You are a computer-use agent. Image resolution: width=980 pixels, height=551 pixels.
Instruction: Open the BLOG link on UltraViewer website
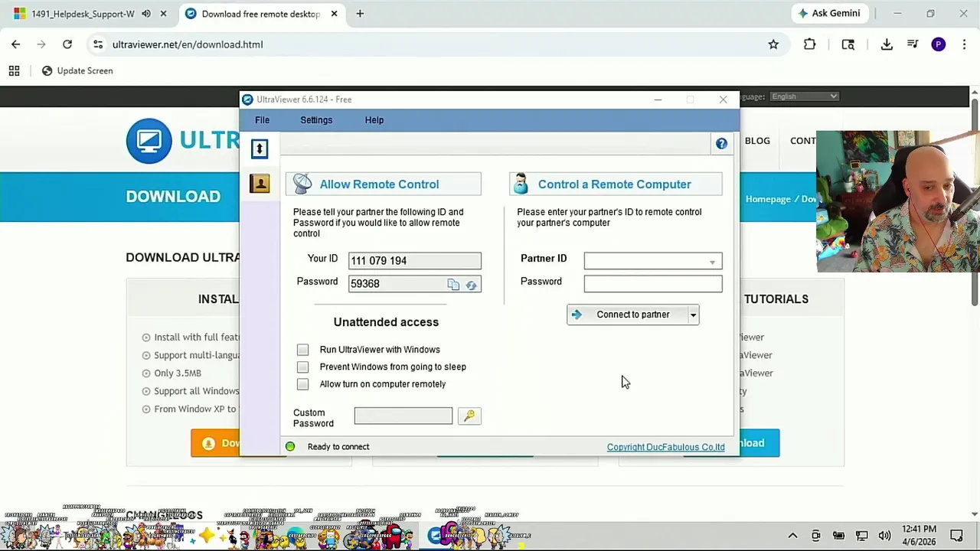[757, 141]
